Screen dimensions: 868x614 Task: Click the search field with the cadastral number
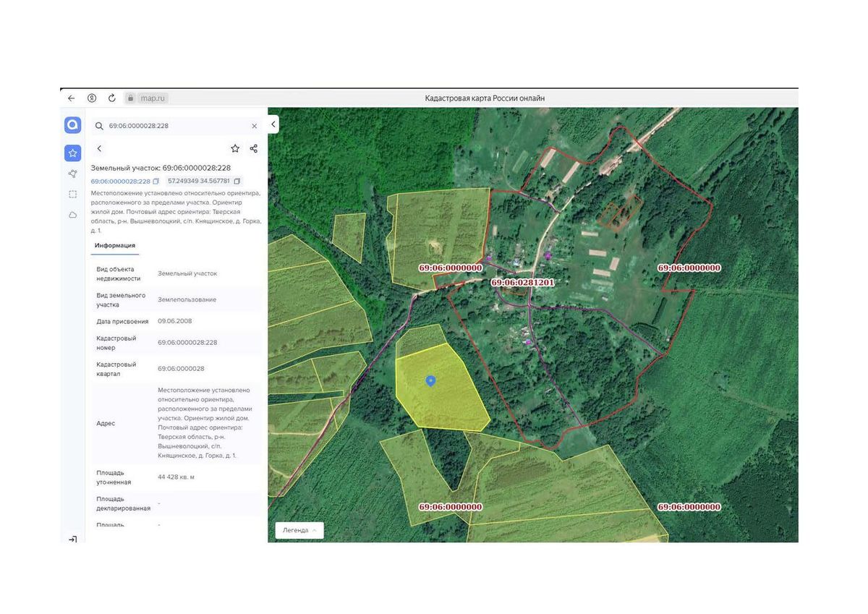(176, 126)
